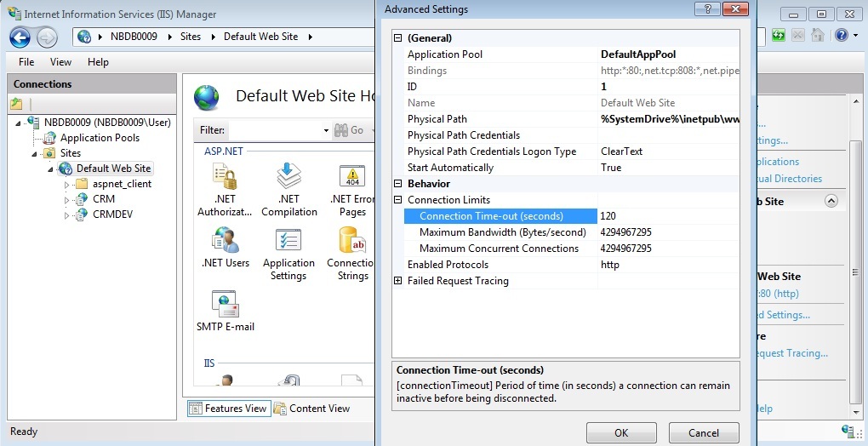The width and height of the screenshot is (868, 446).
Task: Expand the aspnet_client tree node
Action: pos(66,184)
